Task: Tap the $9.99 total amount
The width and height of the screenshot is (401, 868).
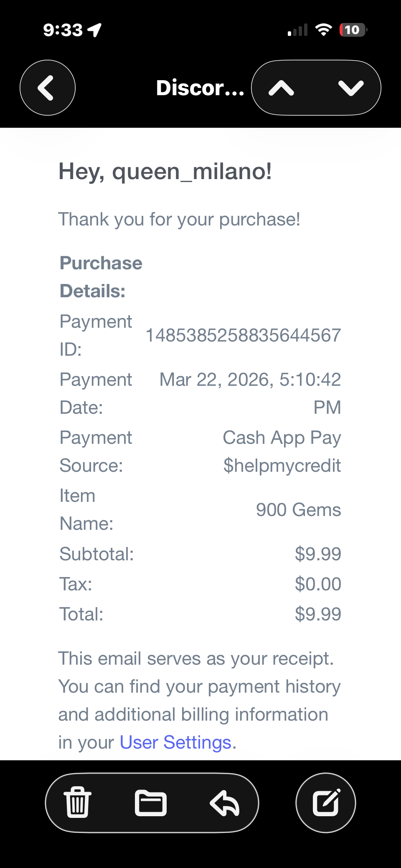Action: point(318,614)
